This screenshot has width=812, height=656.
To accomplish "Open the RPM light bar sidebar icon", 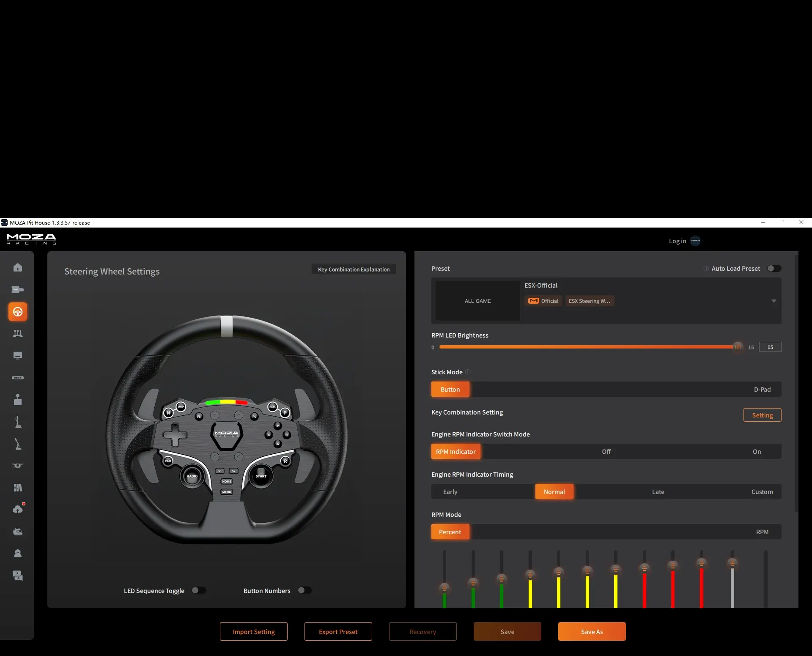I will coord(17,378).
